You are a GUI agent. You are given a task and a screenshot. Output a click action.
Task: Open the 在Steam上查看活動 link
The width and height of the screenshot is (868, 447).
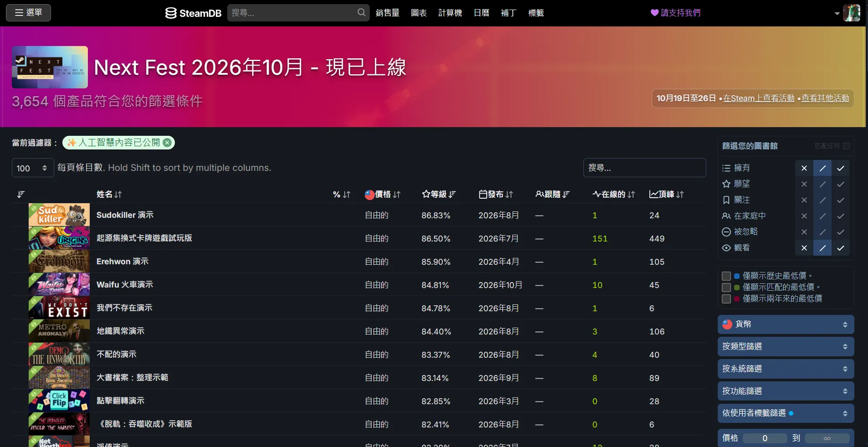click(759, 98)
